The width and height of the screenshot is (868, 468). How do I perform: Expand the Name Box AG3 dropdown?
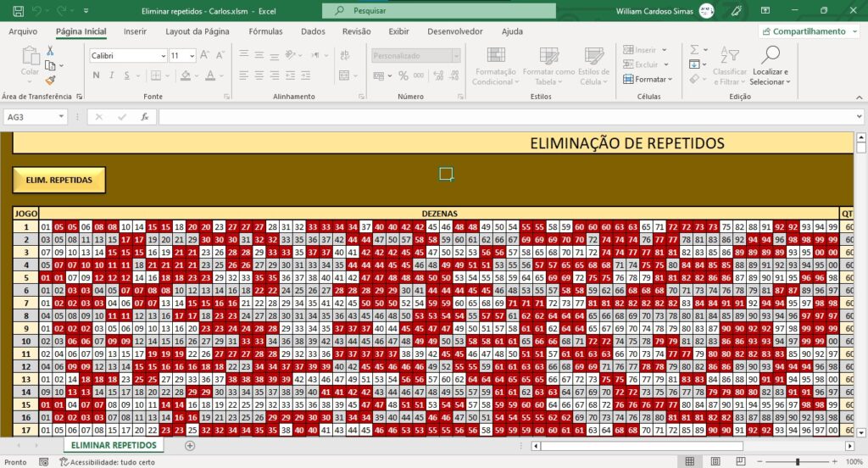61,117
